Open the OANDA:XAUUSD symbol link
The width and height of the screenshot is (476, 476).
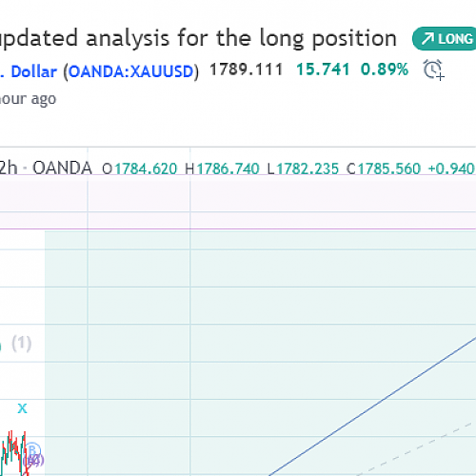click(x=130, y=71)
